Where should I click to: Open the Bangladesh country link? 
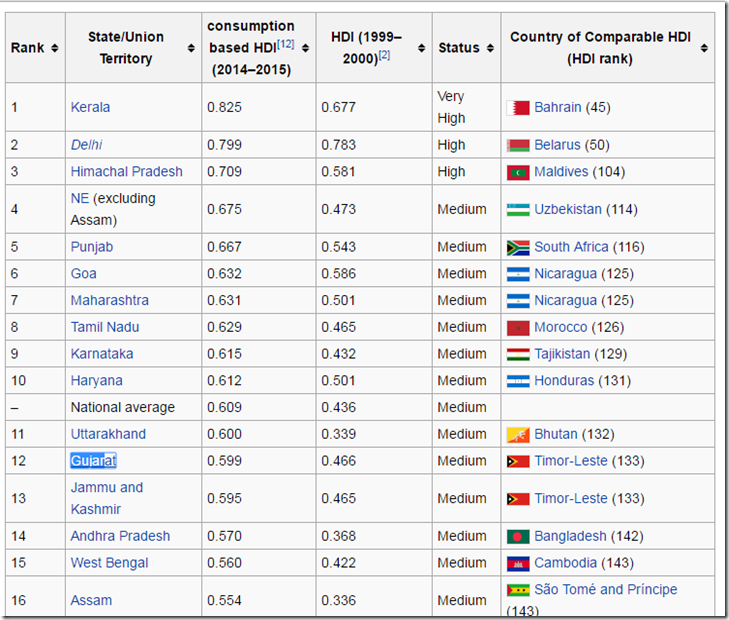click(570, 536)
